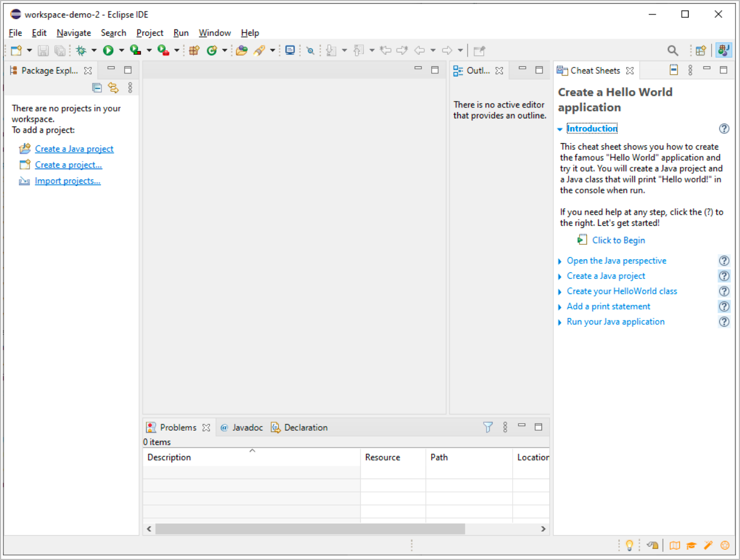Click help icon beside Add a print statement
This screenshot has width=740, height=560.
click(x=724, y=307)
